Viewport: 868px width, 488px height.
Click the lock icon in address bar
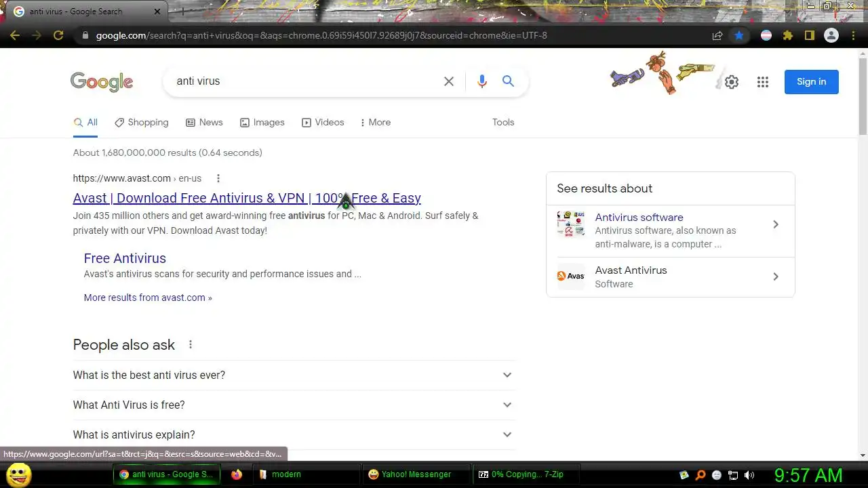pyautogui.click(x=85, y=35)
